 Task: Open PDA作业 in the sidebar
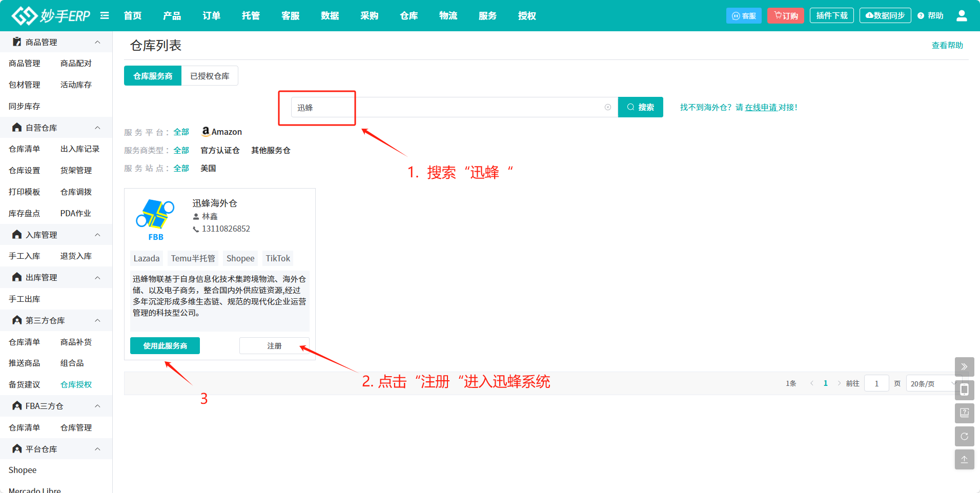point(75,213)
